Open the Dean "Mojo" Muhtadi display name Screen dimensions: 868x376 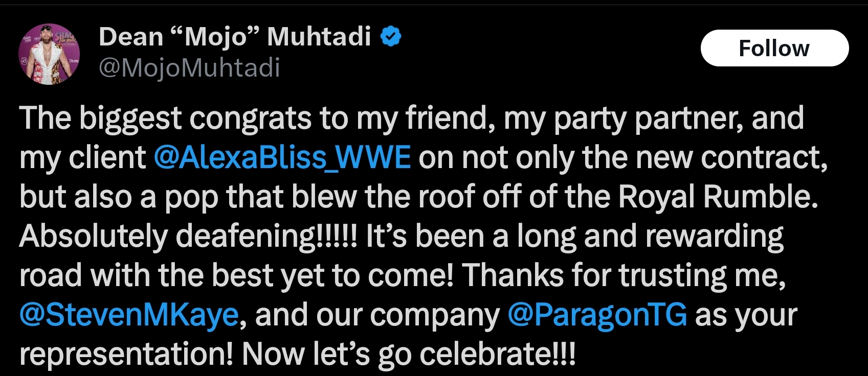point(234,37)
